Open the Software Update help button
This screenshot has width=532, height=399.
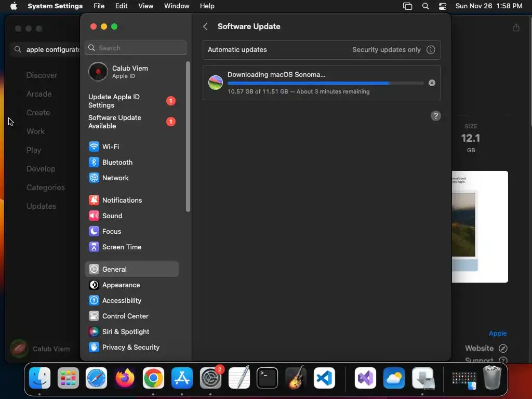(436, 116)
